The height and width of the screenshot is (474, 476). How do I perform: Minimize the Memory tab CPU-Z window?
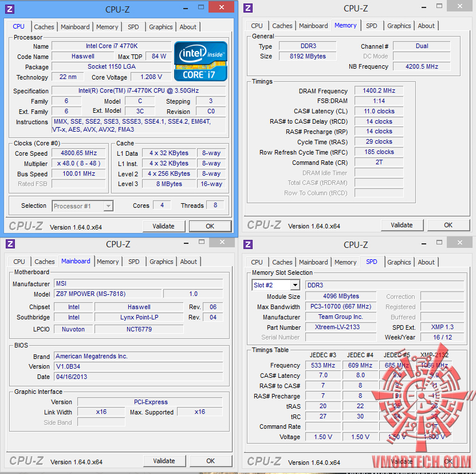(x=424, y=7)
